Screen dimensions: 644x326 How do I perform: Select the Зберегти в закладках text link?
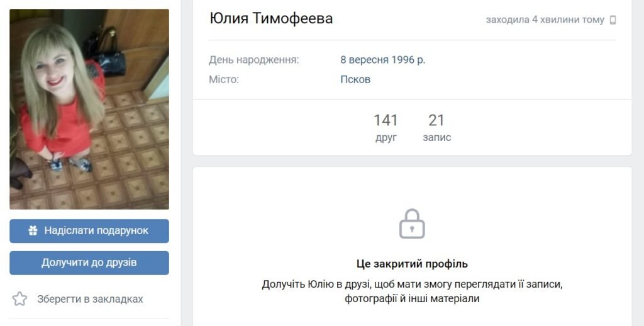pyautogui.click(x=90, y=299)
